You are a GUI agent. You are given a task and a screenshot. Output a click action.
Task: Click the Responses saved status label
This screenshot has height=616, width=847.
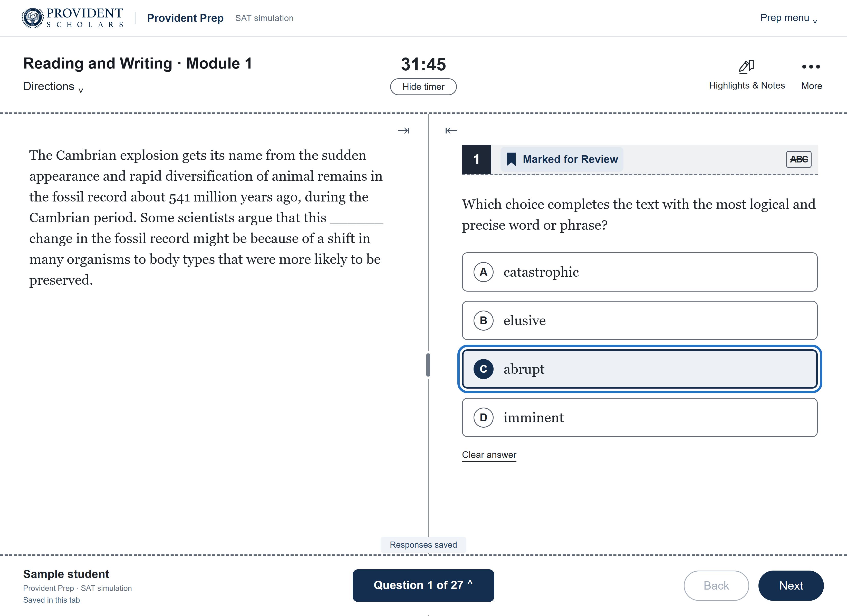[423, 545]
